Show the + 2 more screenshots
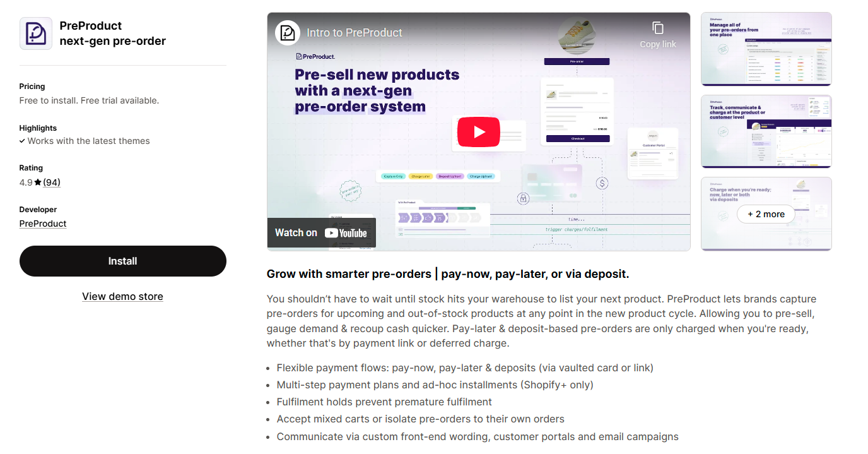The width and height of the screenshot is (868, 454). (x=766, y=214)
